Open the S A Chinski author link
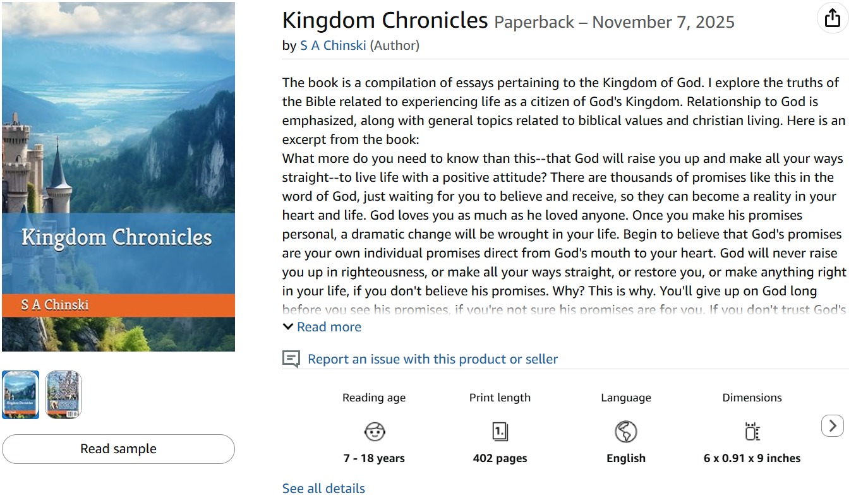 (333, 45)
